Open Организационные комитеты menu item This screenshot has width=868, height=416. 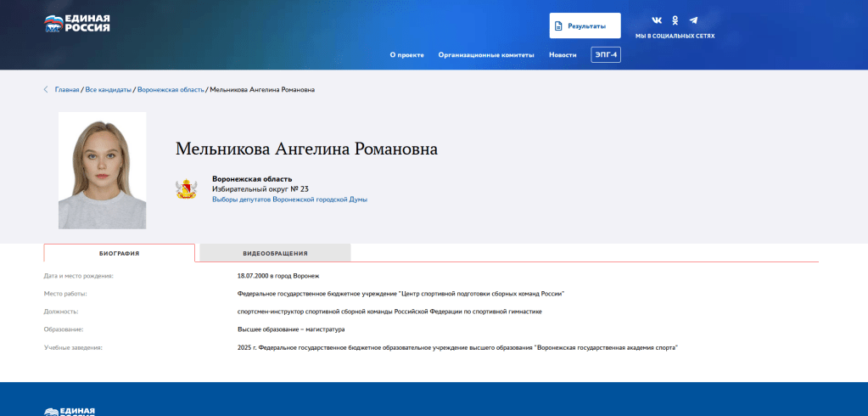pyautogui.click(x=486, y=54)
